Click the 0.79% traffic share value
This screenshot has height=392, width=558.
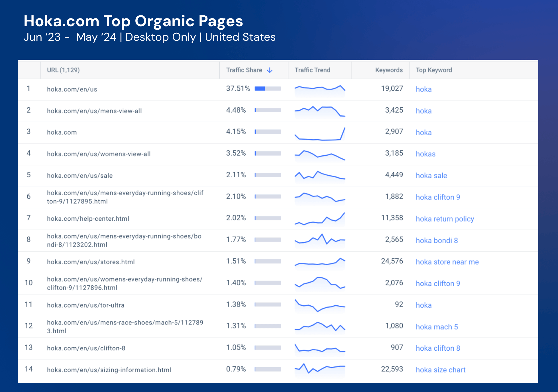236,369
